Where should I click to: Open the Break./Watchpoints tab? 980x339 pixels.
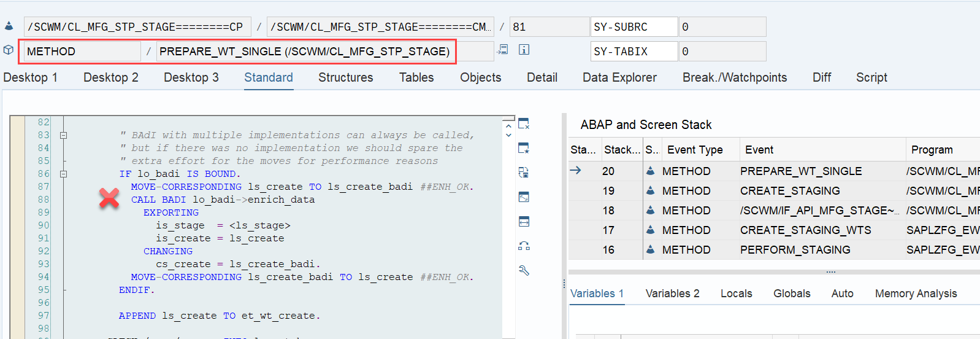(x=735, y=77)
